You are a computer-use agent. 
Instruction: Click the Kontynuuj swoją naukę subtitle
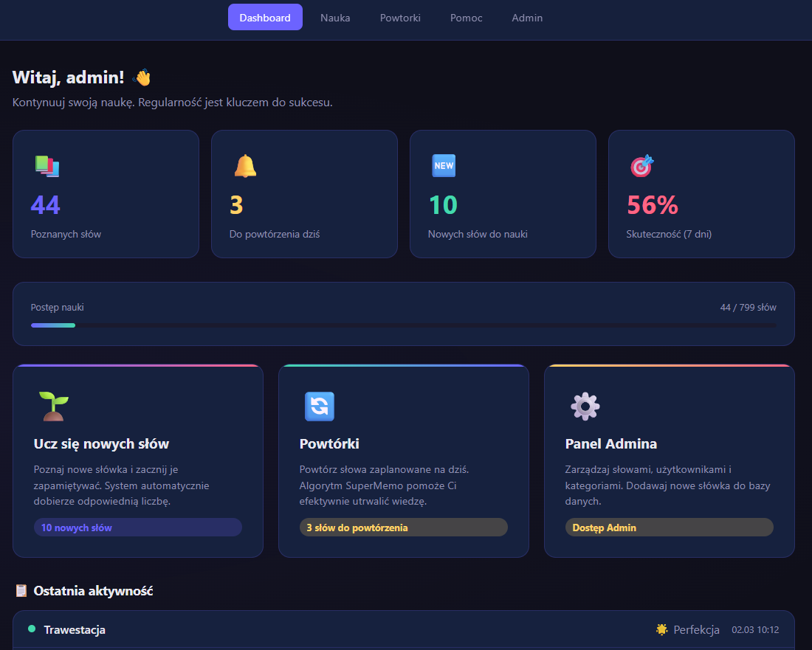[x=173, y=103]
